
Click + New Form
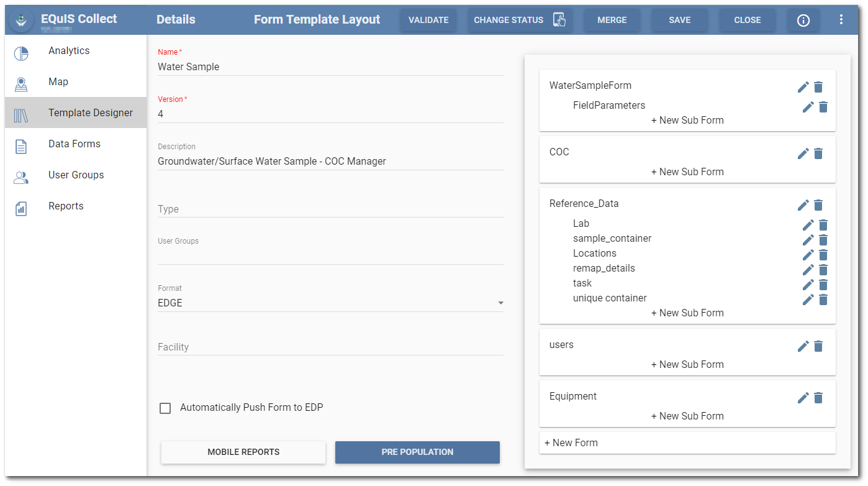click(687, 443)
